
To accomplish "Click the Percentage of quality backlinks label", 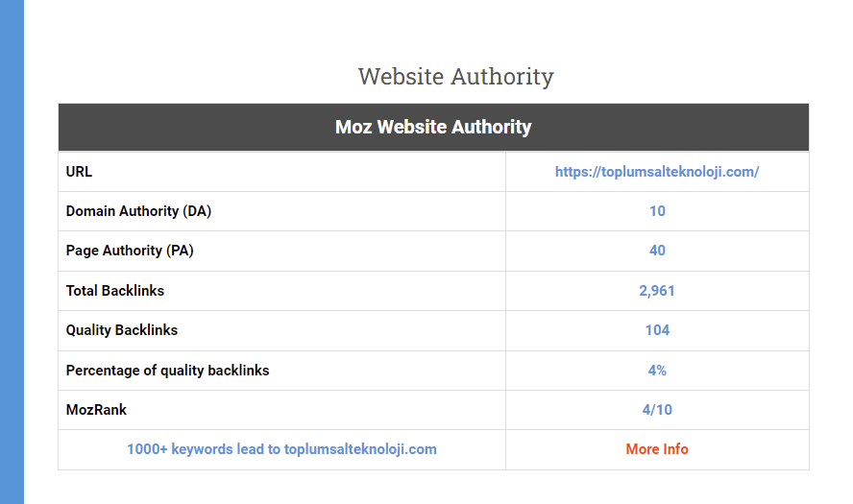I will tap(167, 371).
